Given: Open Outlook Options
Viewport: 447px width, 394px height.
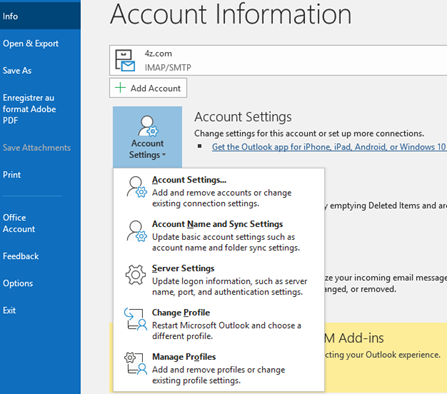Looking at the screenshot, I should 18,283.
